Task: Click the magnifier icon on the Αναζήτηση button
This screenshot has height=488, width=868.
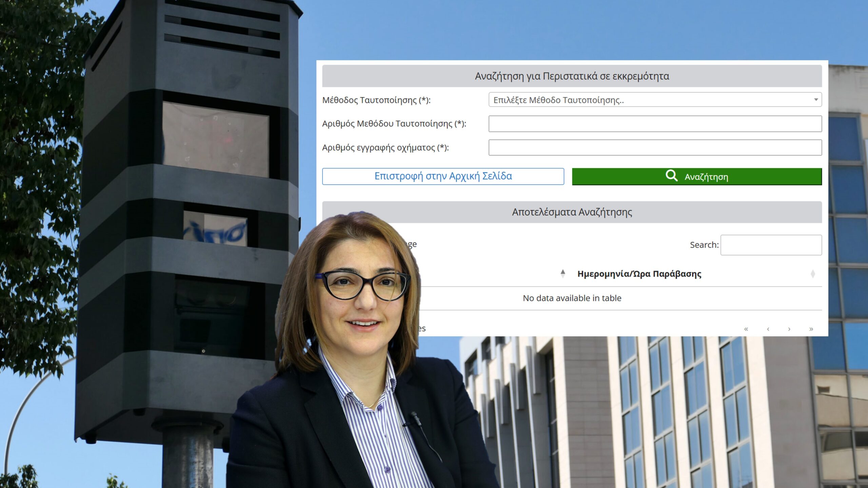Action: pos(671,176)
